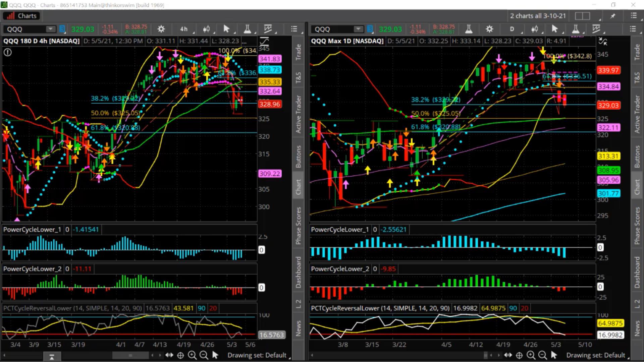Pin the chart window
Viewport: 644px width, 362px height.
(x=613, y=16)
